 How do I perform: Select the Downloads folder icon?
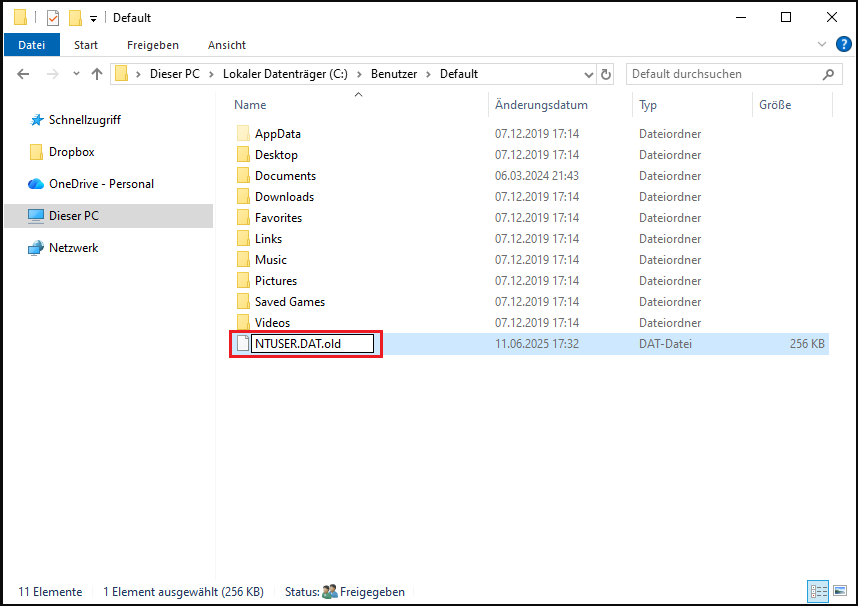pos(244,197)
